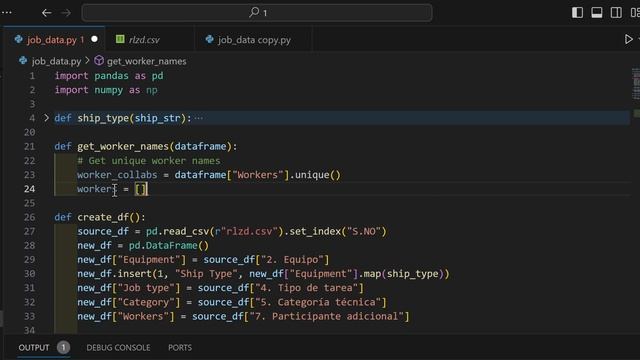This screenshot has width=640, height=360.
Task: Click the command center search box
Action: [257, 13]
